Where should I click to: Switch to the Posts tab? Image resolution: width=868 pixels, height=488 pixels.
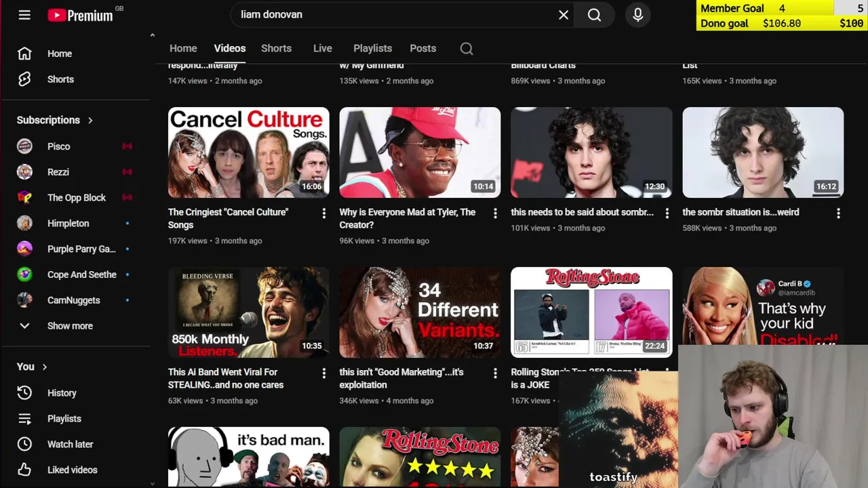[422, 48]
